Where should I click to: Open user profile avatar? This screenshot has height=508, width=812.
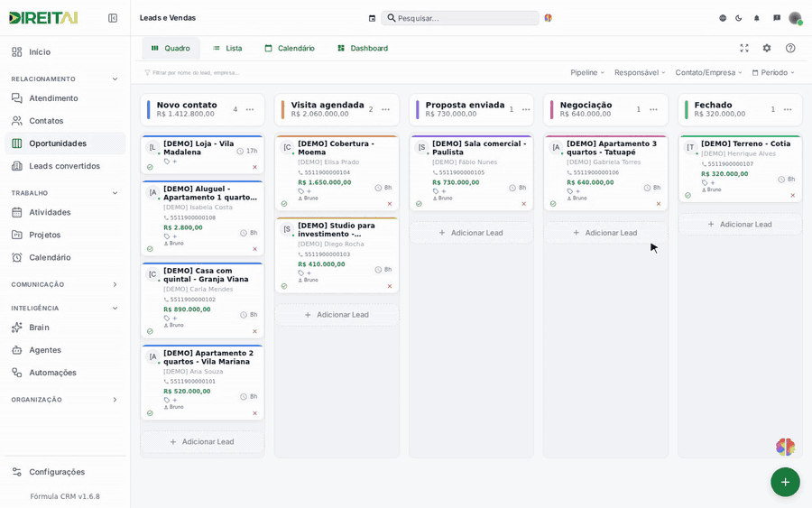(795, 18)
